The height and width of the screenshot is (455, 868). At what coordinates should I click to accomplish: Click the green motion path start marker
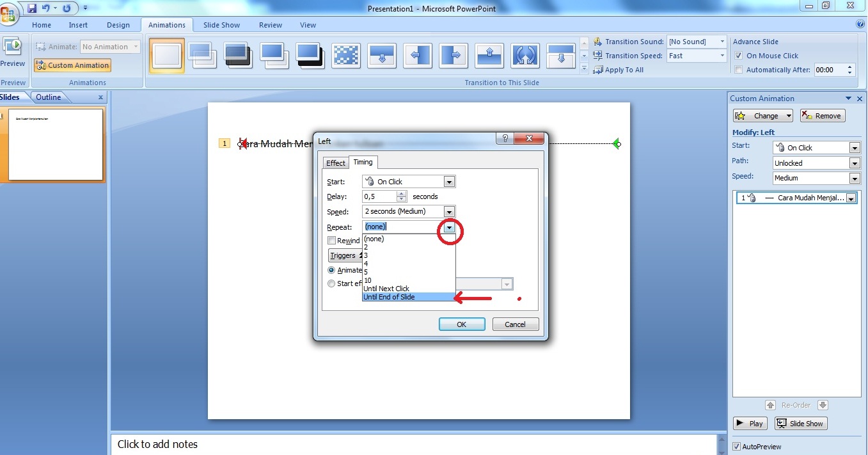[x=617, y=144]
